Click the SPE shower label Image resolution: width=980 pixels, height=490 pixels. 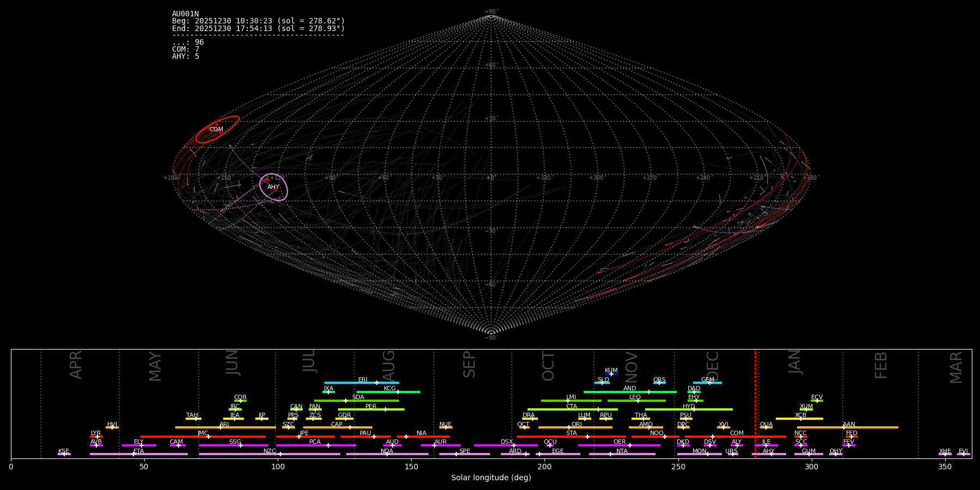[x=464, y=451]
